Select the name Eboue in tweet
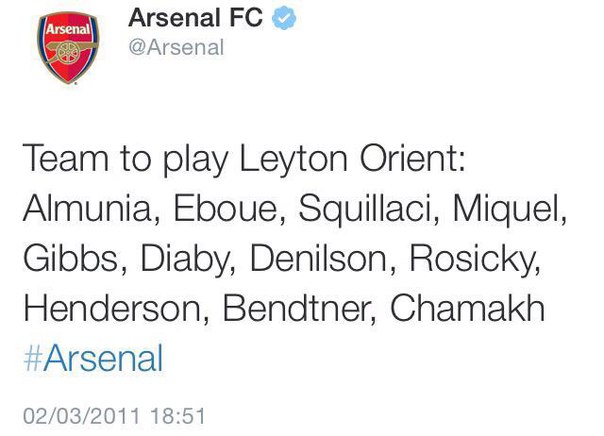Image resolution: width=604 pixels, height=436 pixels. pos(225,208)
